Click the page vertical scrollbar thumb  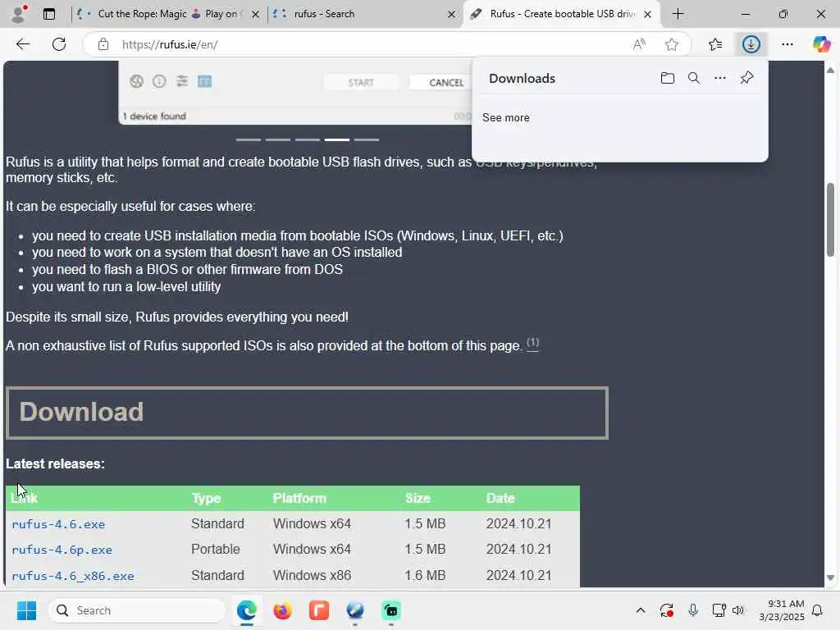pyautogui.click(x=830, y=220)
